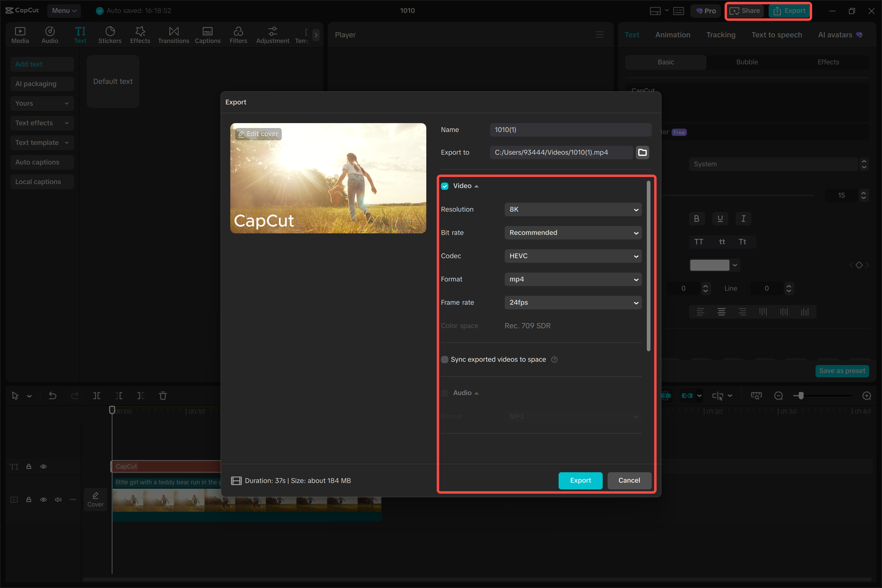Uncheck the Video export checkbox
This screenshot has height=588, width=882.
445,186
